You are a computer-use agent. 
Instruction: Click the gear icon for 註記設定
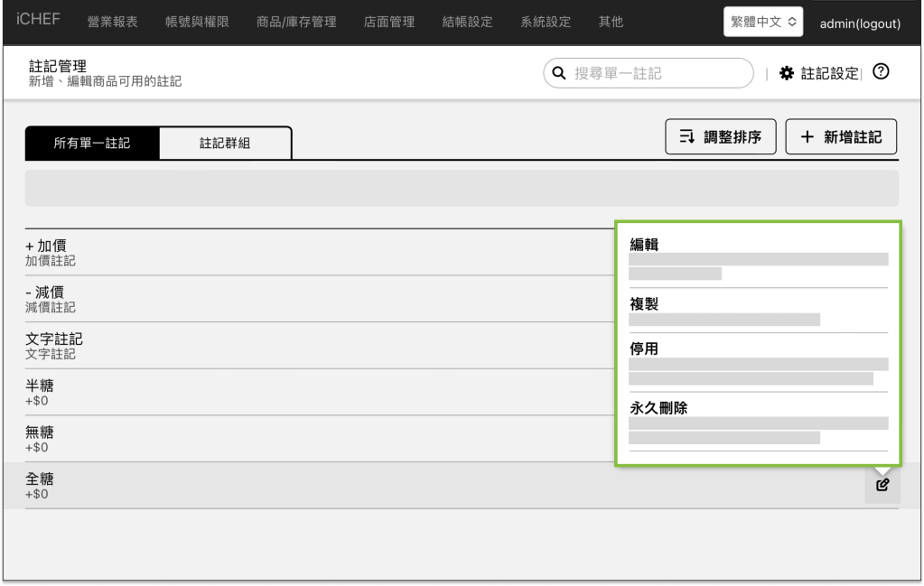tap(786, 73)
